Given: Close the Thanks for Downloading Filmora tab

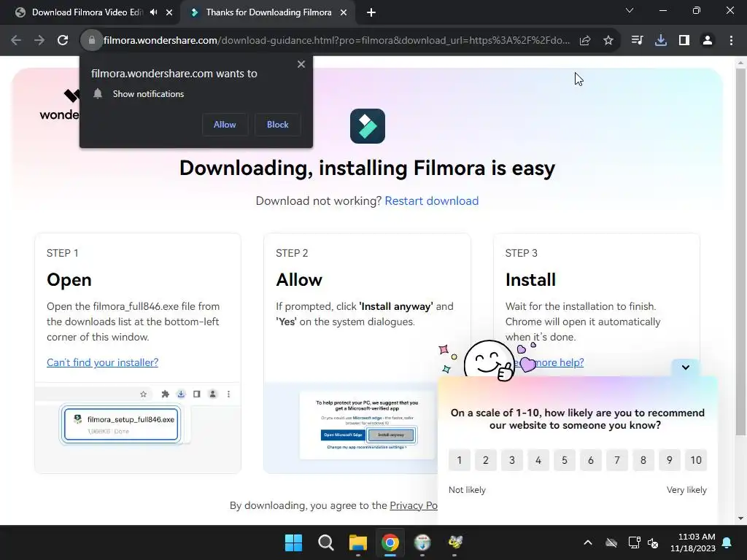Looking at the screenshot, I should point(344,12).
